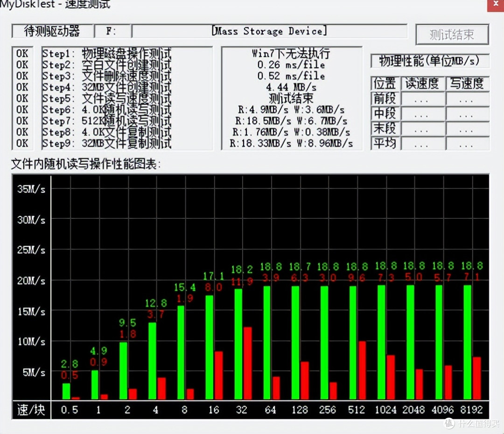Click the 前段 read speed cell
The height and width of the screenshot is (434, 504).
423,98
